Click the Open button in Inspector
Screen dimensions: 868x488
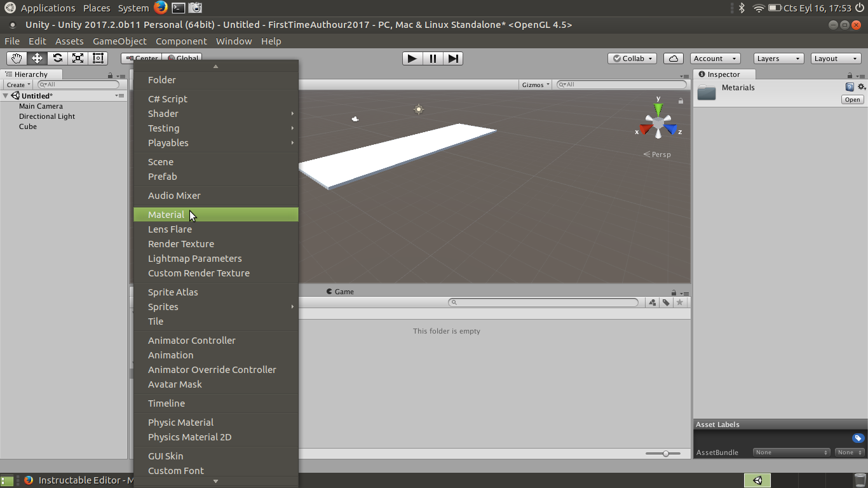pyautogui.click(x=852, y=100)
